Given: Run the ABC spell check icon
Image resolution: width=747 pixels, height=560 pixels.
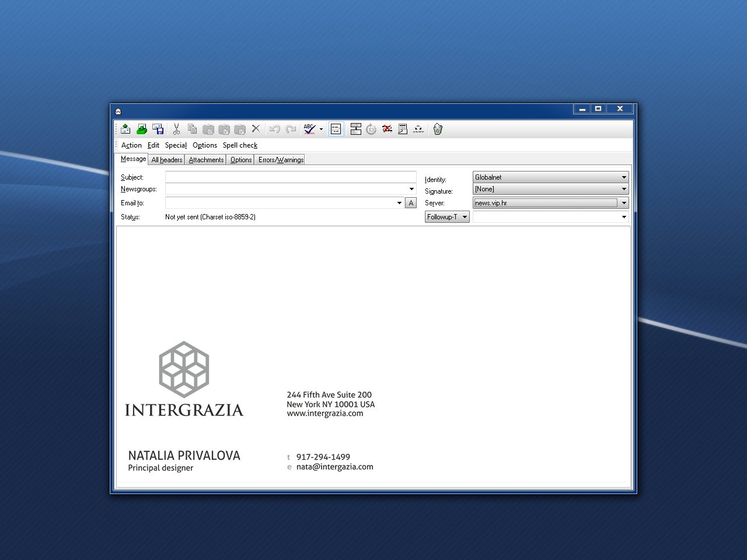Looking at the screenshot, I should point(309,129).
